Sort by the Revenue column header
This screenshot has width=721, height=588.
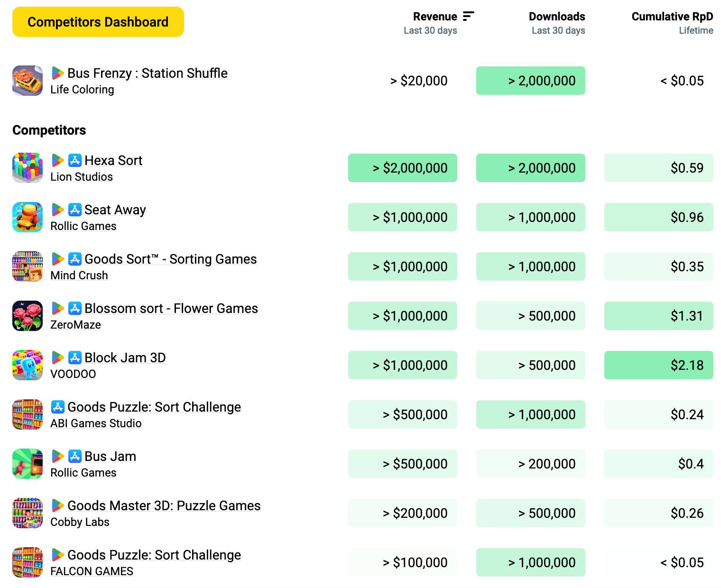tap(435, 17)
